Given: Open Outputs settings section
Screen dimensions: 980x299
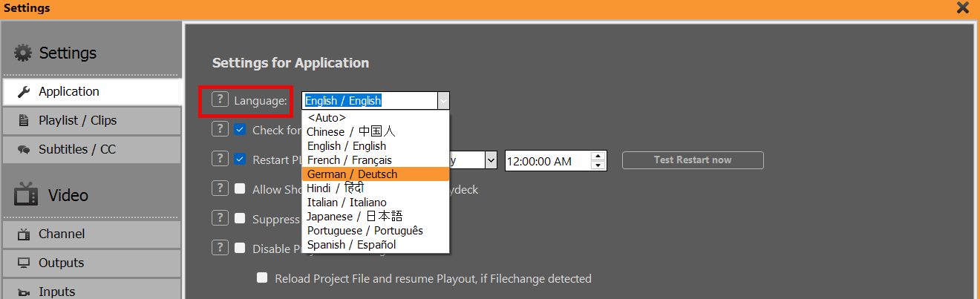Looking at the screenshot, I should click(x=91, y=263).
